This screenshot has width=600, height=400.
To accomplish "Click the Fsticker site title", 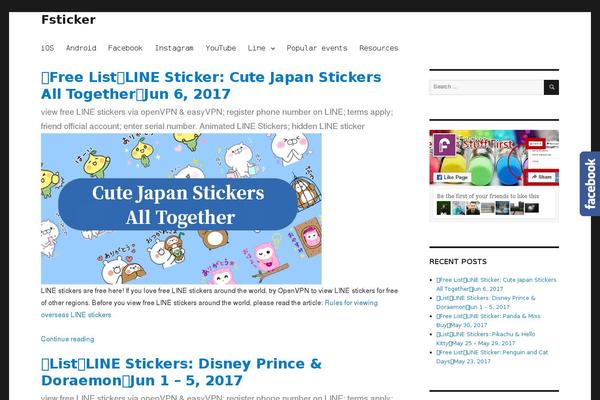I will [68, 20].
